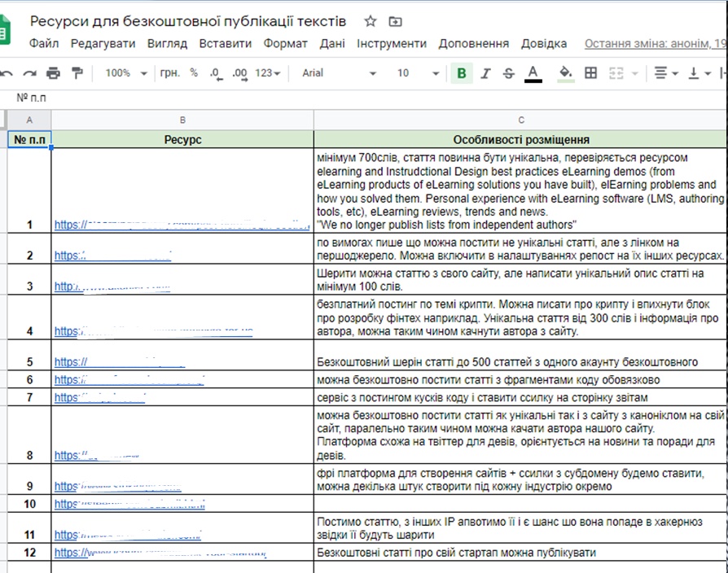Format the cell as currency грн.

[x=169, y=72]
